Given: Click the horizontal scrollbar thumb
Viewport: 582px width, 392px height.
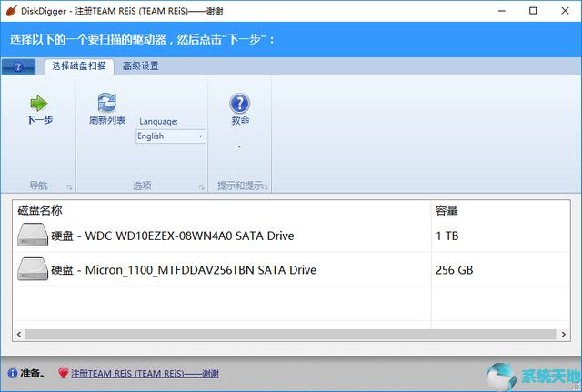Looking at the screenshot, I should [x=290, y=335].
